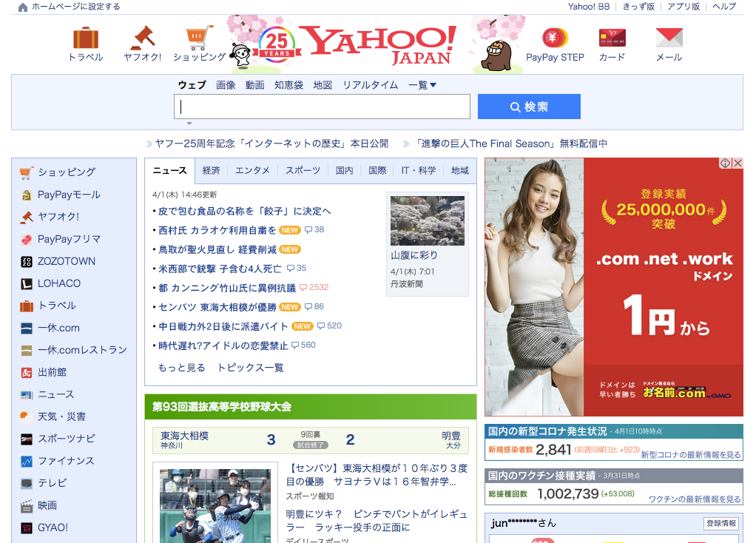Open the トラベル suitcase icon in header
The height and width of the screenshot is (543, 756).
point(85,38)
